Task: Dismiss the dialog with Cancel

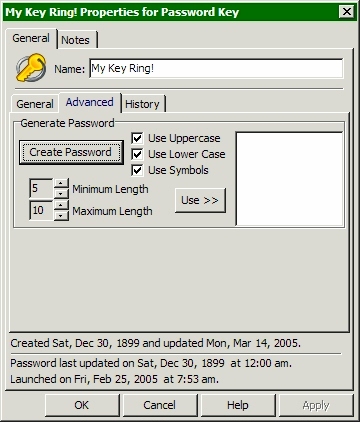Action: point(160,405)
